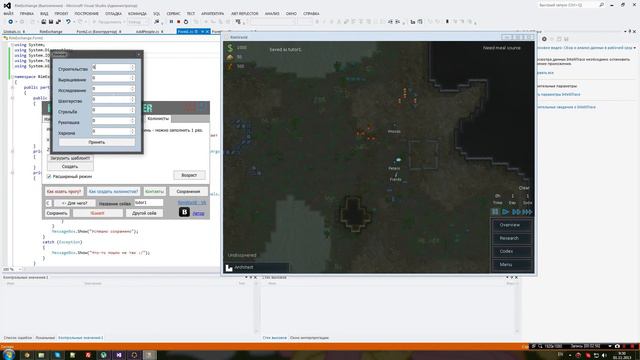
Task: Select the Колонисты tab in the form
Action: [158, 118]
